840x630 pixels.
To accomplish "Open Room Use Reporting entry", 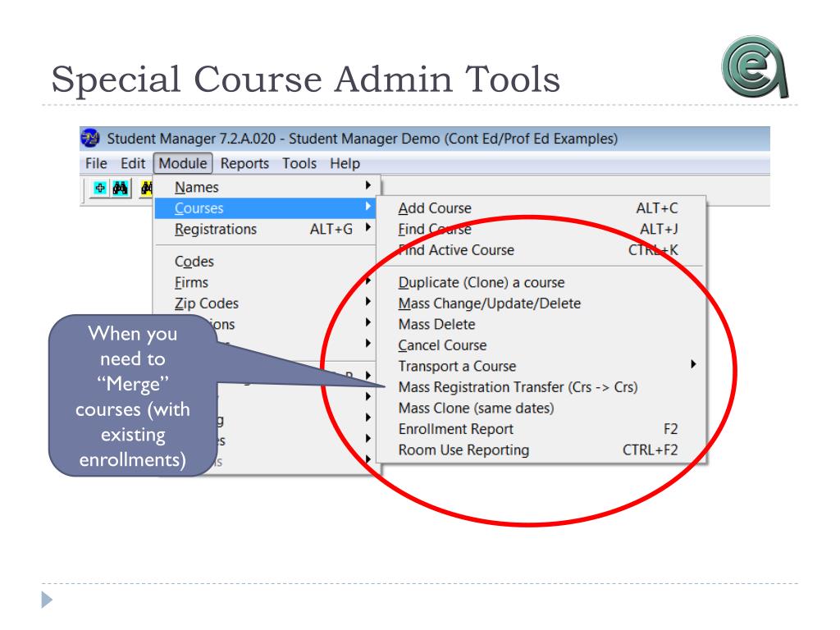I will 541,450.
